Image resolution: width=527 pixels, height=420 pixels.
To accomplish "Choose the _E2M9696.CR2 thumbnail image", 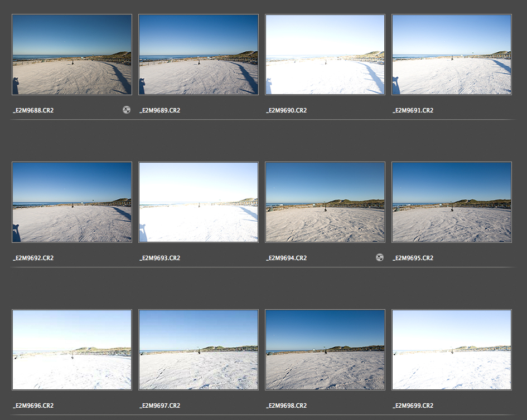I will [72, 350].
